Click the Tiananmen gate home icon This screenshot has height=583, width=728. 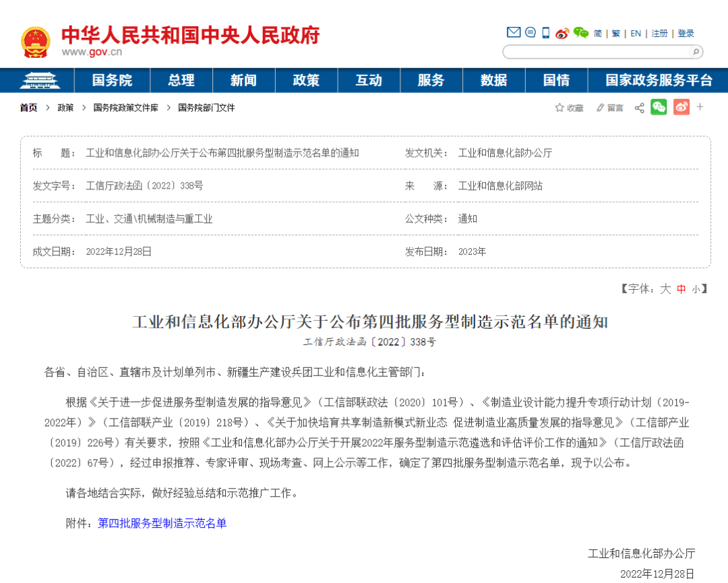(40, 80)
